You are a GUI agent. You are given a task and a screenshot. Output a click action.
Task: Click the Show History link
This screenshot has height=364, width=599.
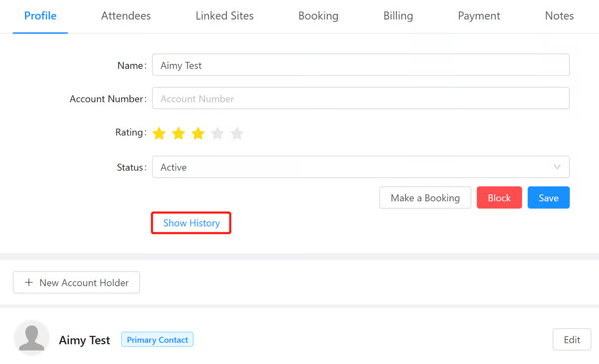pos(192,223)
